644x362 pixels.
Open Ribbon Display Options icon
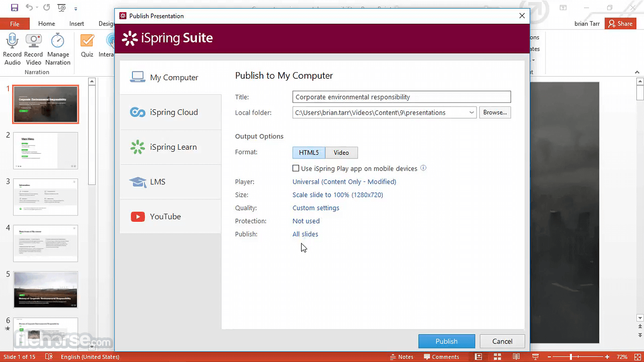click(x=563, y=8)
